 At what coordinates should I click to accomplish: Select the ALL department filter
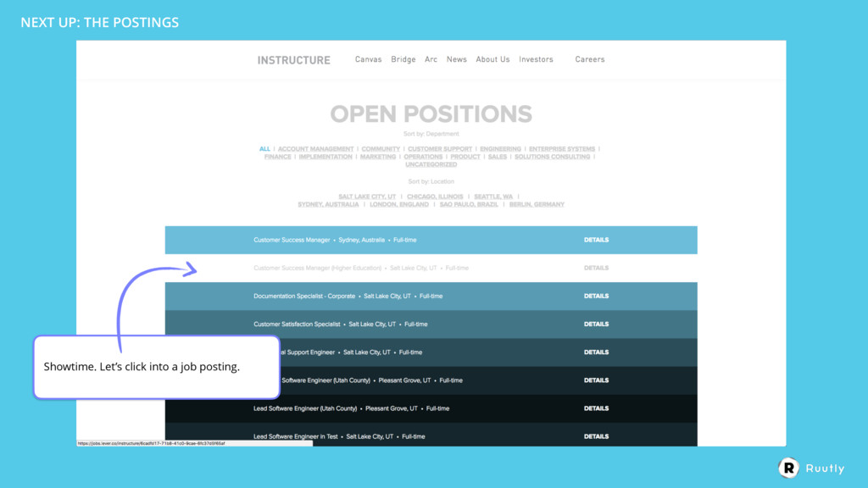pos(264,149)
